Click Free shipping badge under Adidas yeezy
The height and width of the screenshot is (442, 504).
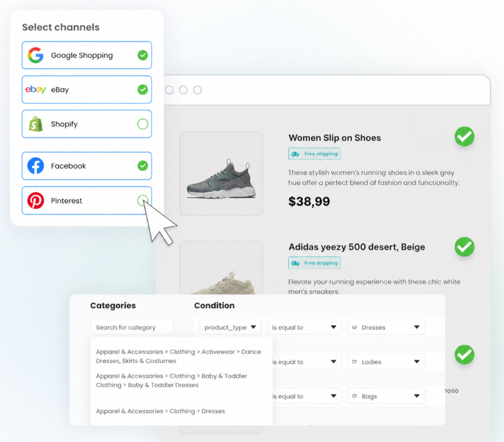coord(314,263)
